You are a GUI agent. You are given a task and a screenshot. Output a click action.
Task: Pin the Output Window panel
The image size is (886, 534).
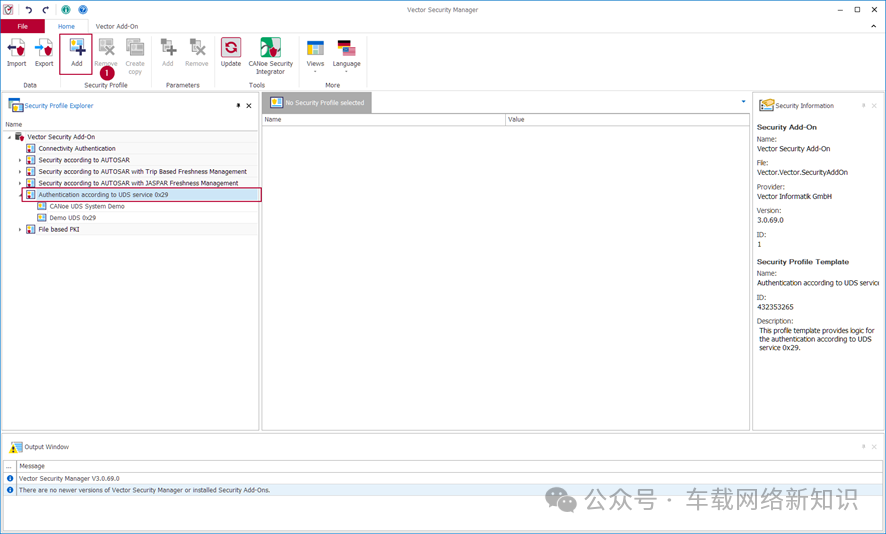(x=863, y=446)
